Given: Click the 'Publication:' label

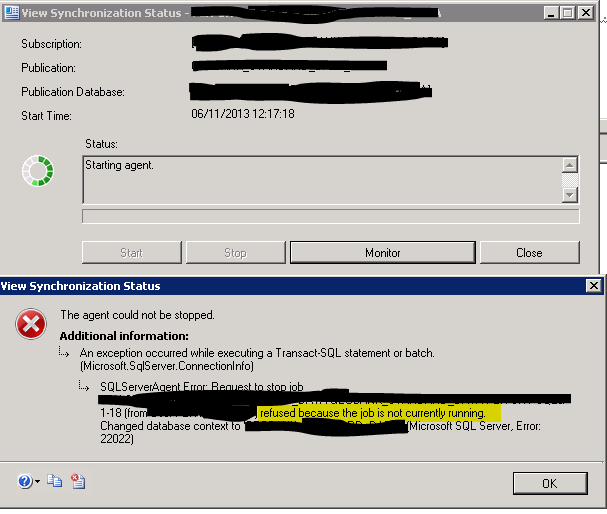Looking at the screenshot, I should pos(48,68).
